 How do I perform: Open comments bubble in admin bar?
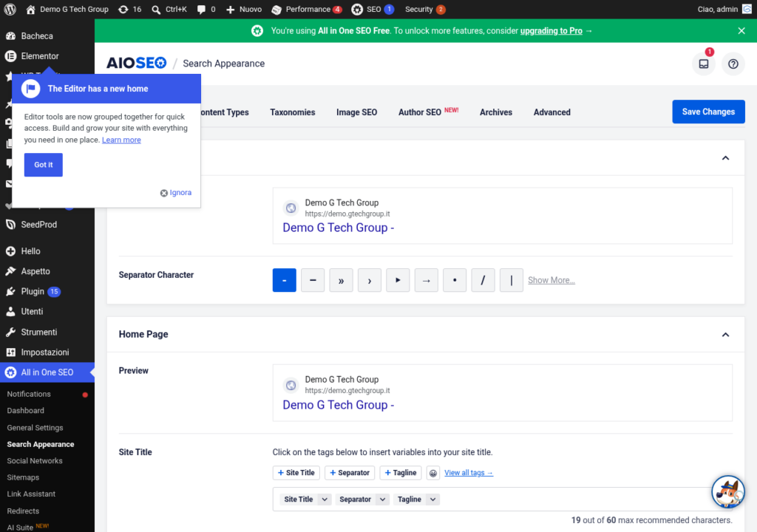coord(206,9)
